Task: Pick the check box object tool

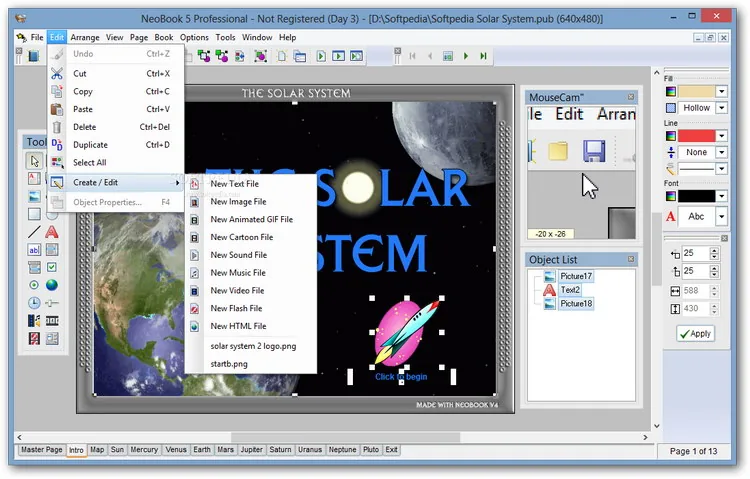Action: pos(52,267)
